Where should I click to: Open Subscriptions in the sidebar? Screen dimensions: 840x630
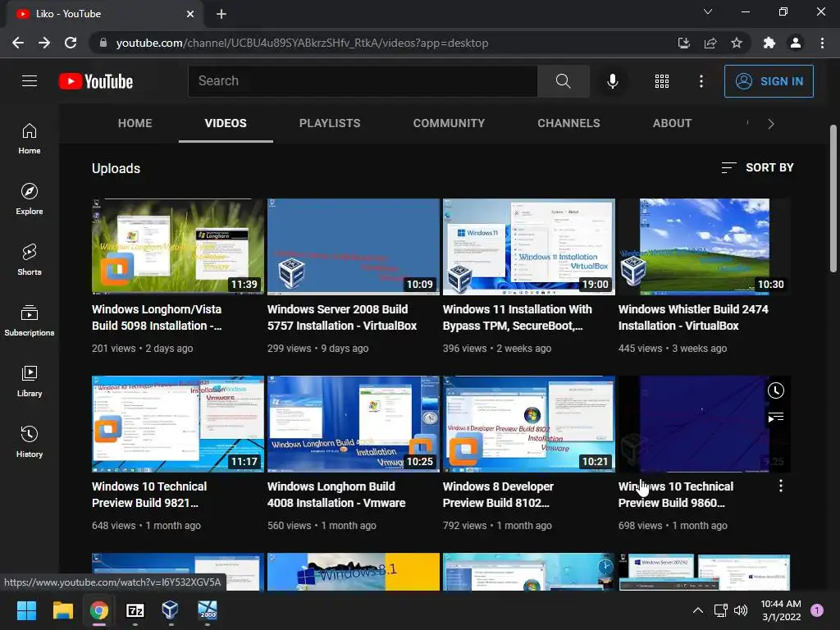[x=30, y=321]
